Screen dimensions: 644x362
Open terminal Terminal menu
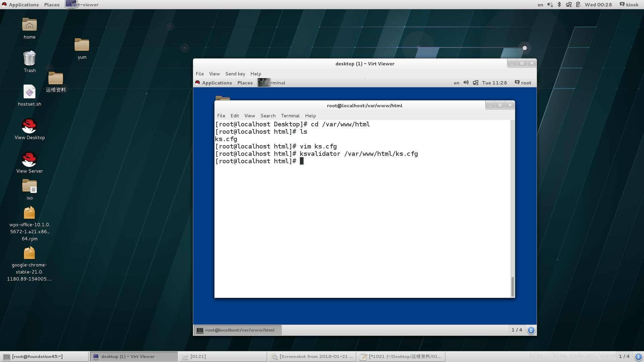[x=290, y=116]
